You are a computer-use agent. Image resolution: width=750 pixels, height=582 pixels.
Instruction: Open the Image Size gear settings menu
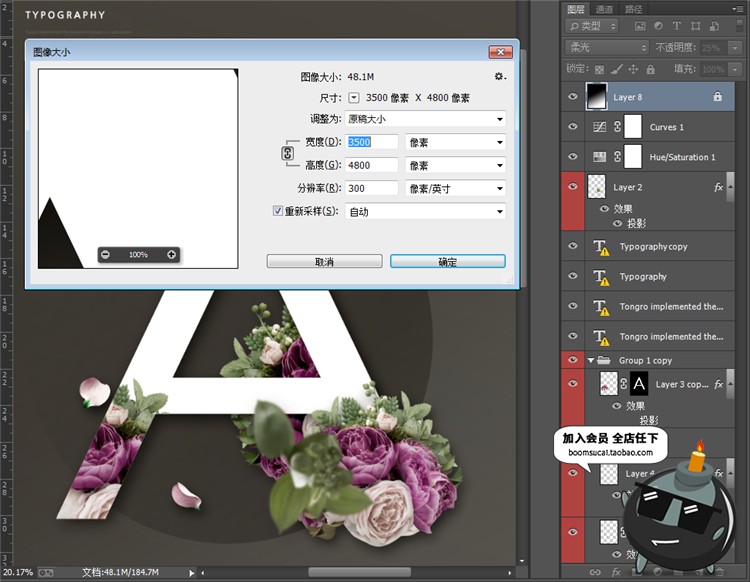tap(499, 76)
